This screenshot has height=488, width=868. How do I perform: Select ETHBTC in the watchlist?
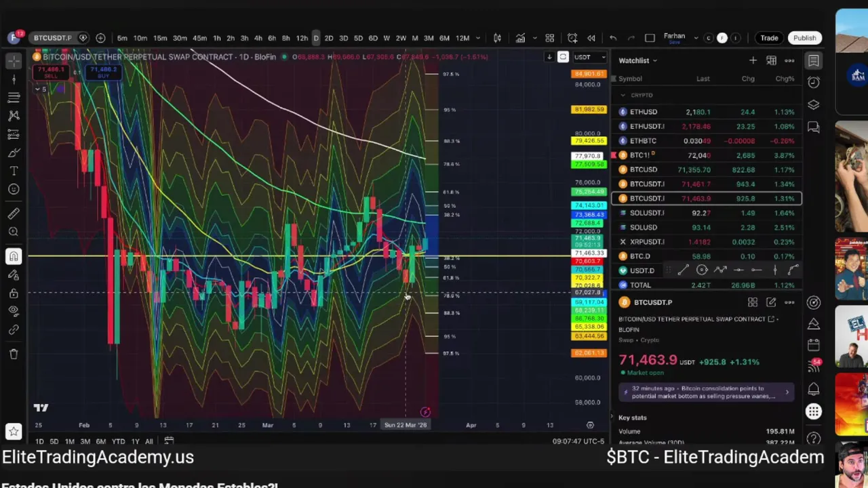[707, 141]
